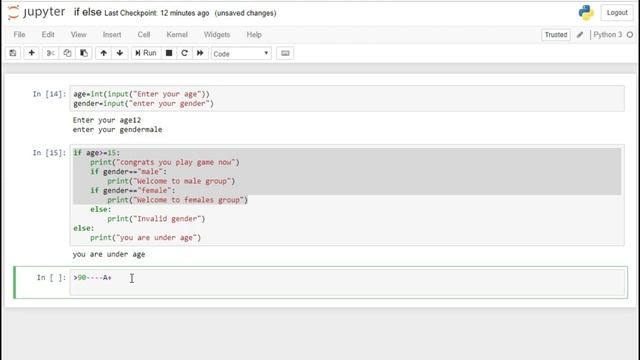Click the gender=input code line

[x=143, y=103]
